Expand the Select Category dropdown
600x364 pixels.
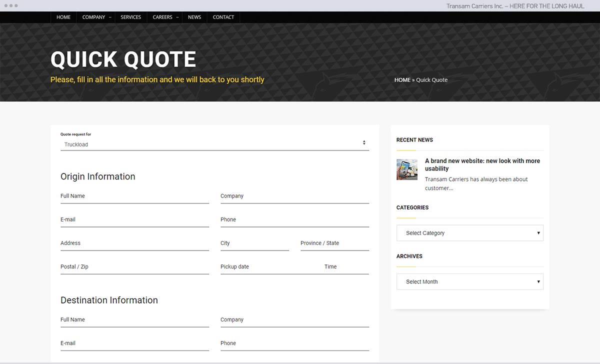469,233
